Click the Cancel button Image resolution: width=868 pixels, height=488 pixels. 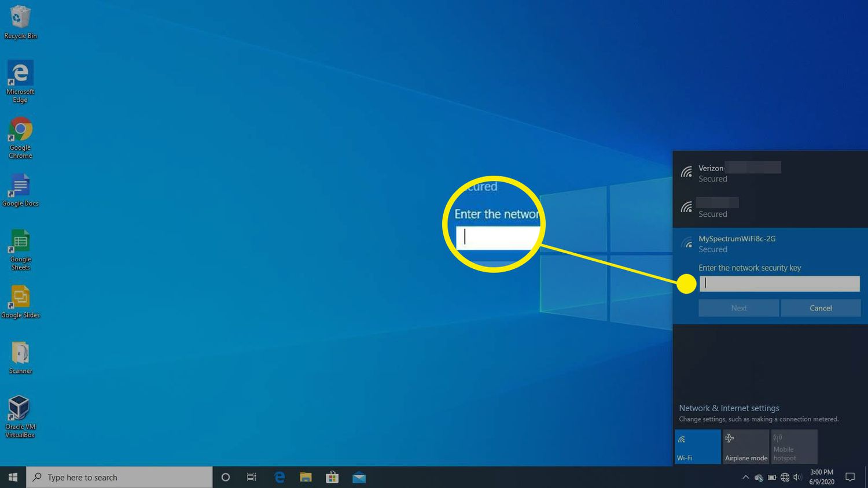(820, 308)
